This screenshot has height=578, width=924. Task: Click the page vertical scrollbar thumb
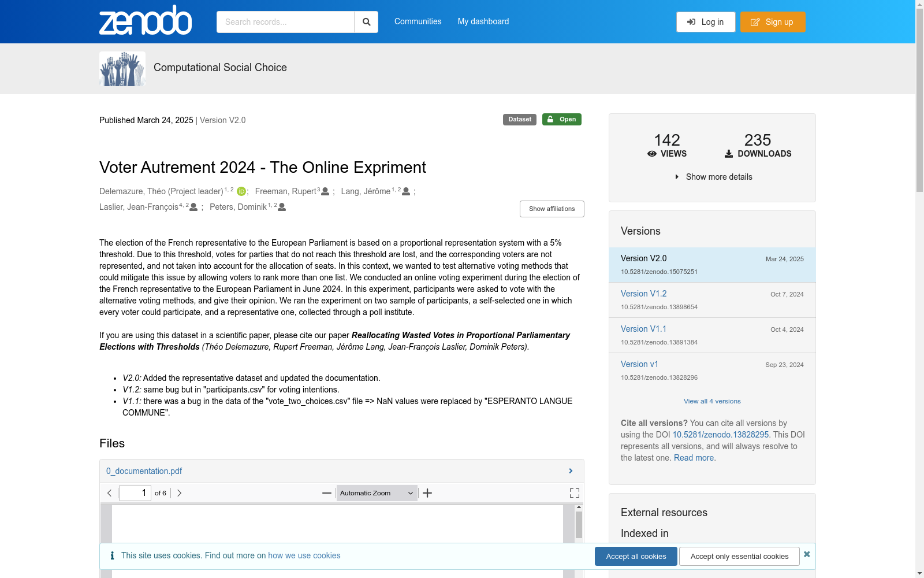pos(919,101)
